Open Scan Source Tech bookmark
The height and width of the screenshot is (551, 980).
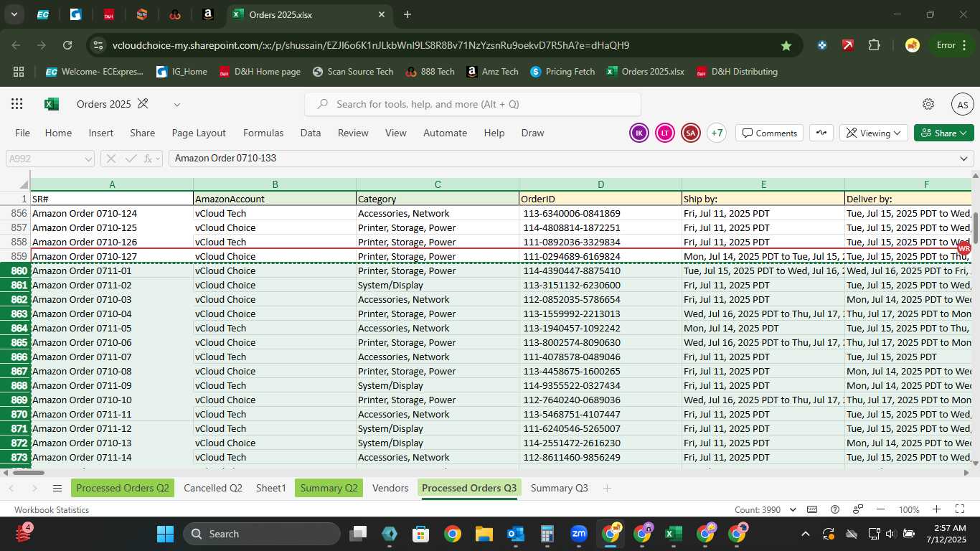353,72
